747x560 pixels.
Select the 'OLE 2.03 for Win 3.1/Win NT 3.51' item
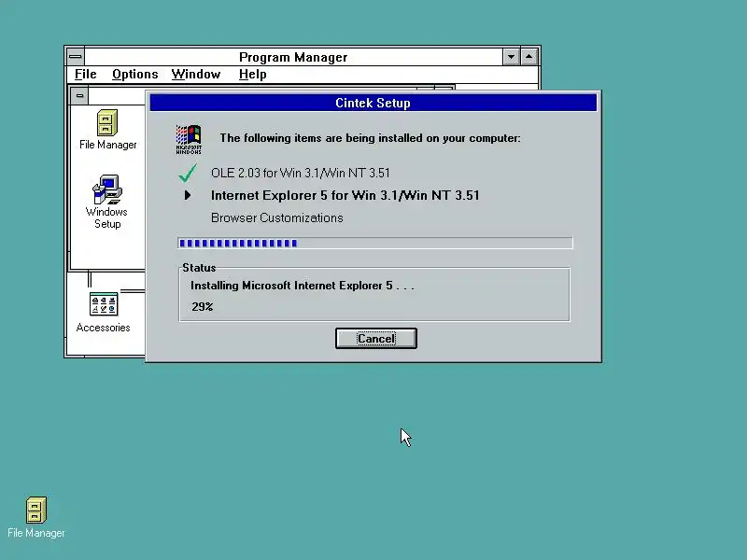300,173
